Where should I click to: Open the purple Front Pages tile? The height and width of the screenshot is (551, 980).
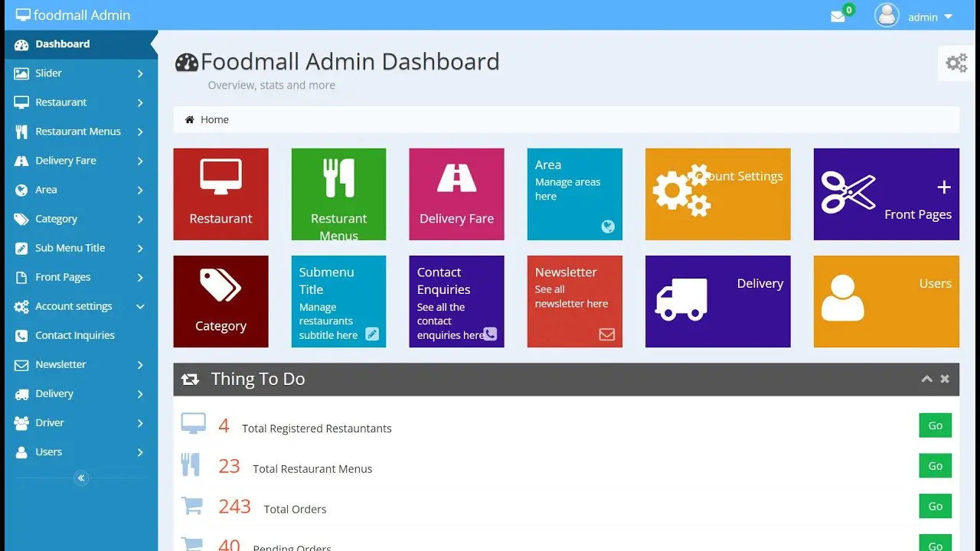tap(887, 194)
